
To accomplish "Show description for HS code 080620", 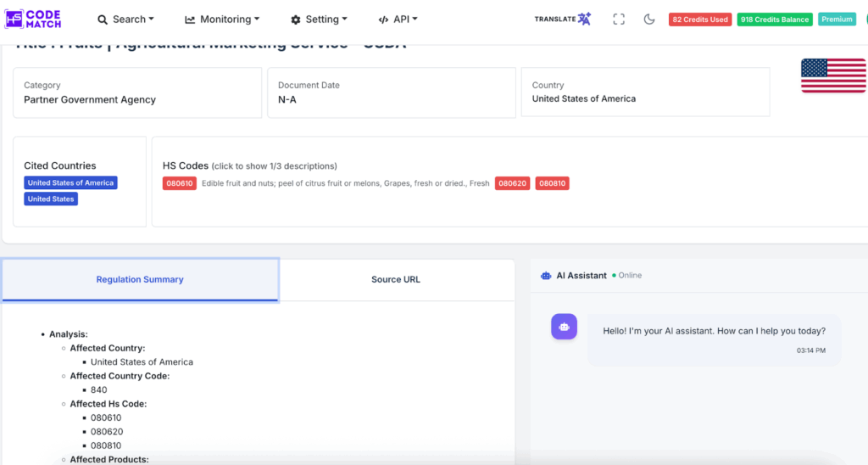I will tap(512, 183).
